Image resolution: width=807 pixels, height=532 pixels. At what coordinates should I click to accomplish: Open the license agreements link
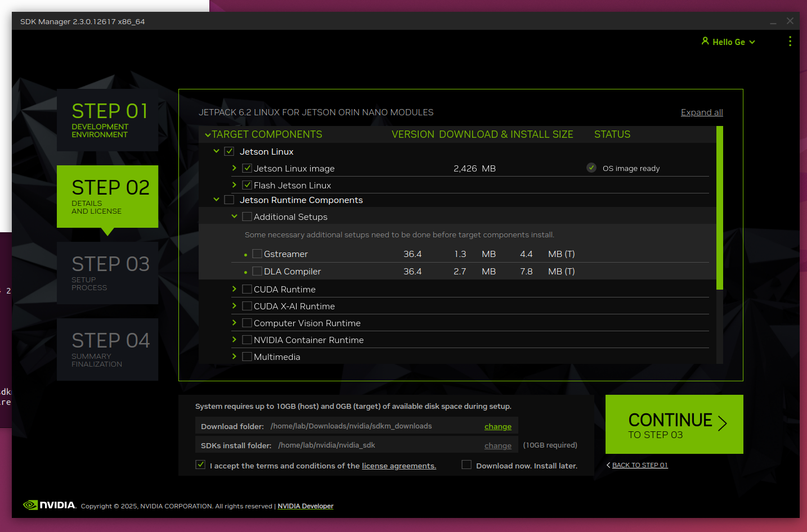[399, 466]
